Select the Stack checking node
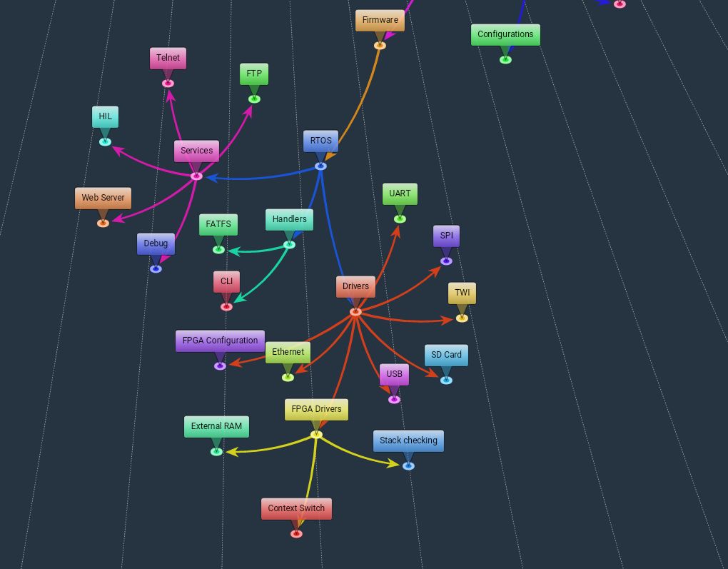Screen dimensions: 728x569 [x=408, y=440]
